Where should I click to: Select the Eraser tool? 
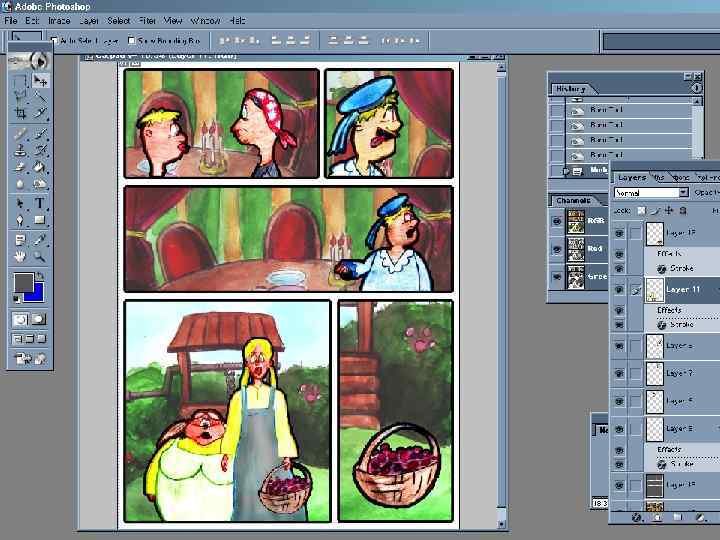coord(20,167)
